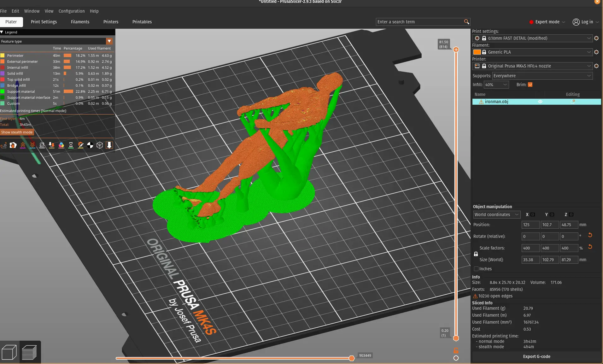
Task: Click the editing icon for ironman.obj
Action: pyautogui.click(x=573, y=102)
